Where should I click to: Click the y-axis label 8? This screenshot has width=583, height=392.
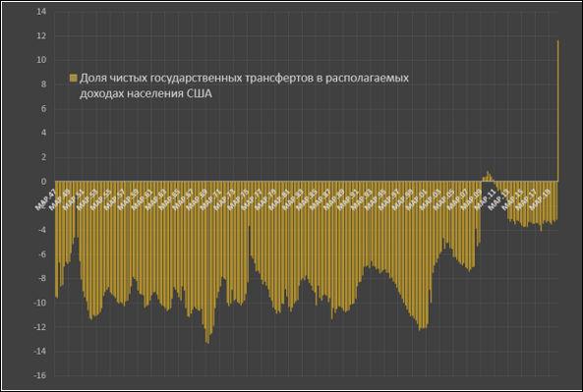point(44,84)
